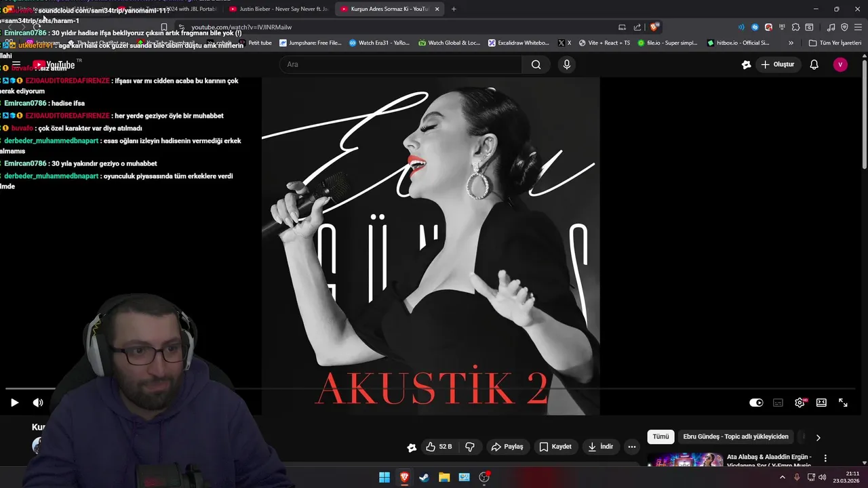Open Brave Shields lion icon
Viewport: 868px width, 488px height.
[654, 27]
